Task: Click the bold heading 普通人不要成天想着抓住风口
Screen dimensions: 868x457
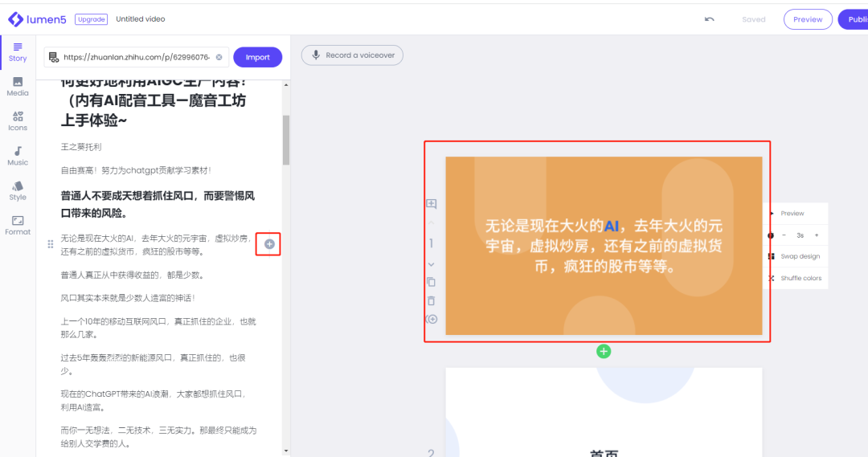Action: pyautogui.click(x=158, y=205)
